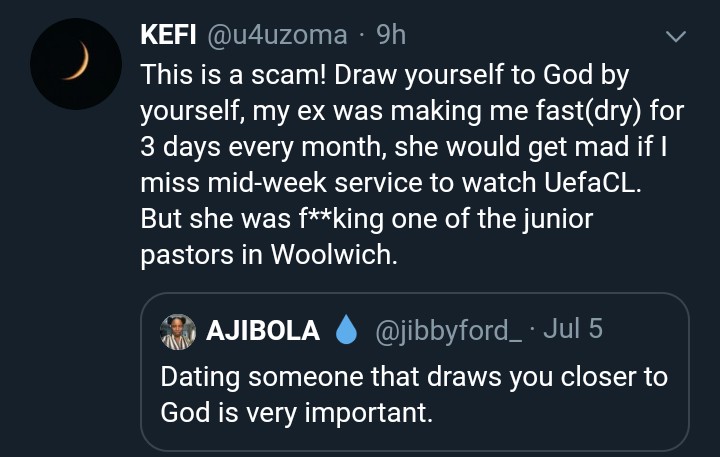The width and height of the screenshot is (720, 457).
Task: Open the @jibbyford_ handle
Action: [x=441, y=332]
